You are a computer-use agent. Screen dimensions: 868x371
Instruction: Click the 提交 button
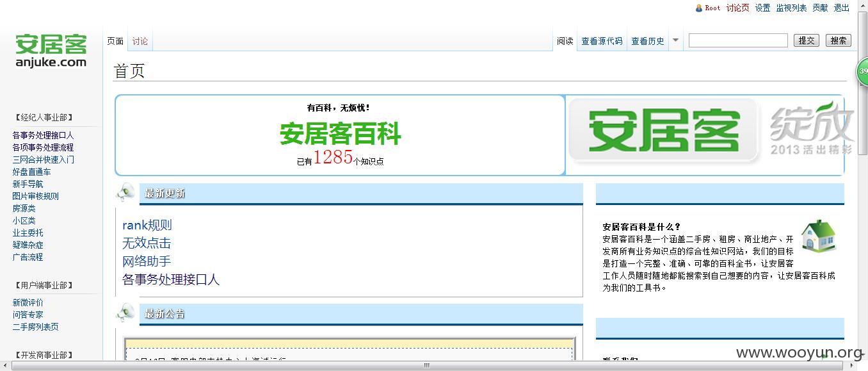807,40
